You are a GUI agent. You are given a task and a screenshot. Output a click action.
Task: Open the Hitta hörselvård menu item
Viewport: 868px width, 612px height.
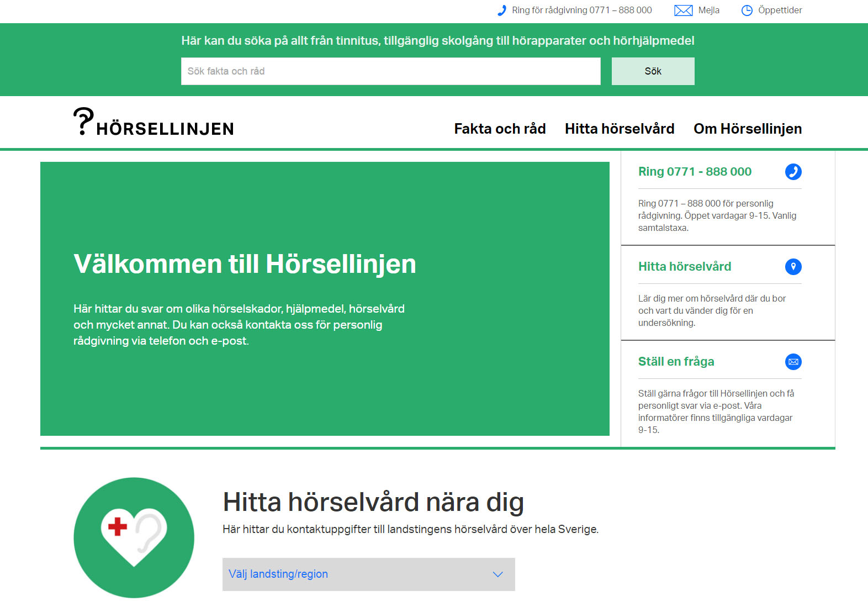tap(620, 129)
